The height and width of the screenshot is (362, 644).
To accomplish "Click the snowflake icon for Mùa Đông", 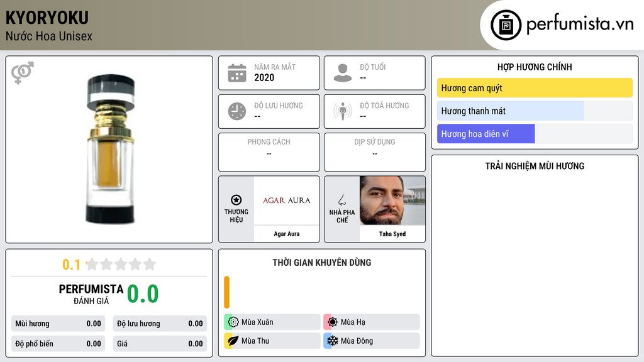I will coord(332,341).
